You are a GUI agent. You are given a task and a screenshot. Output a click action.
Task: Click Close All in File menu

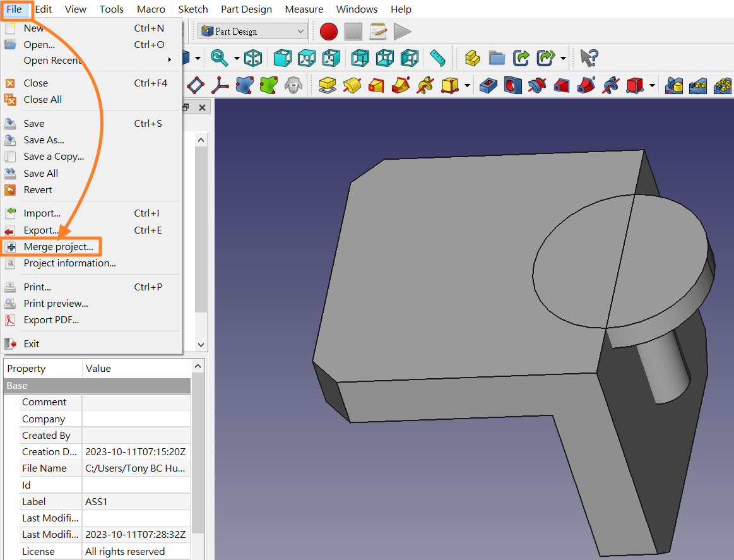(x=91, y=100)
